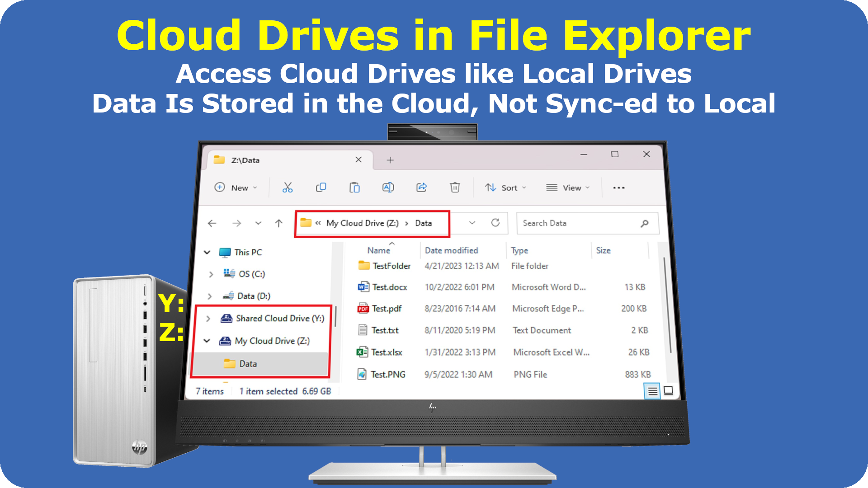868x488 pixels.
Task: Expand the Shared Cloud Drive (Y:) node
Action: pyautogui.click(x=208, y=319)
